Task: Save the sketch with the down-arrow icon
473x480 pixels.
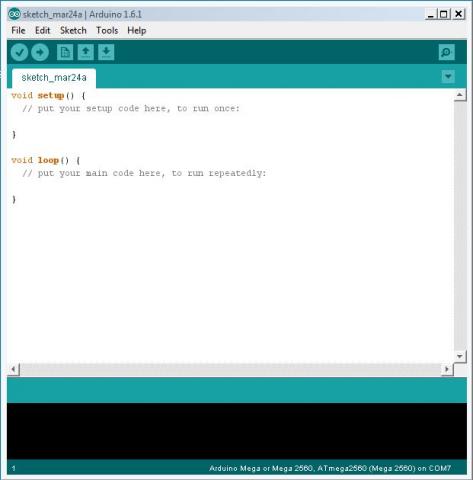Action: tap(106, 52)
